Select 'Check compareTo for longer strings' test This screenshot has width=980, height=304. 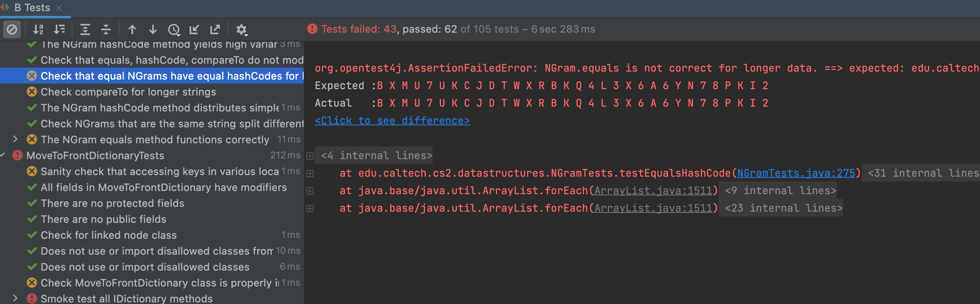pos(128,92)
